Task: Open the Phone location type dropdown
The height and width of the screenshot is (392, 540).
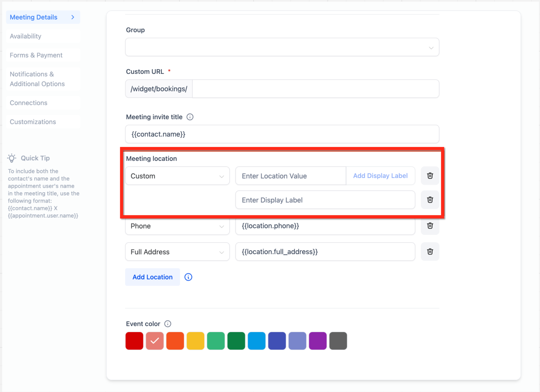Action: [177, 226]
